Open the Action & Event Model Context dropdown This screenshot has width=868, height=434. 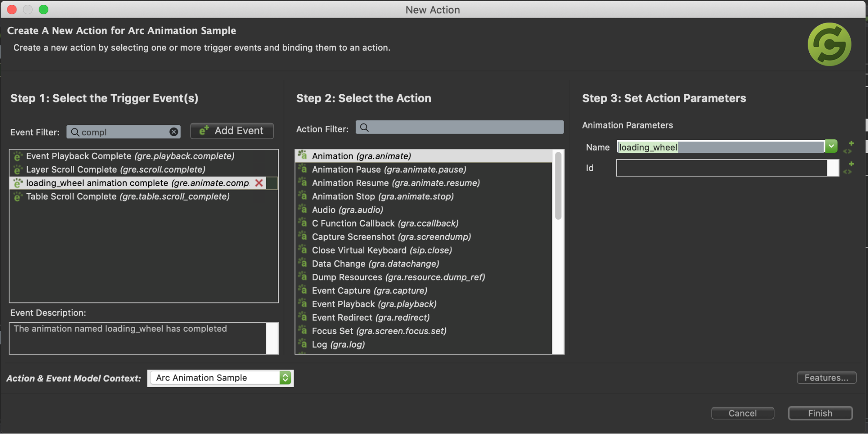(x=221, y=378)
